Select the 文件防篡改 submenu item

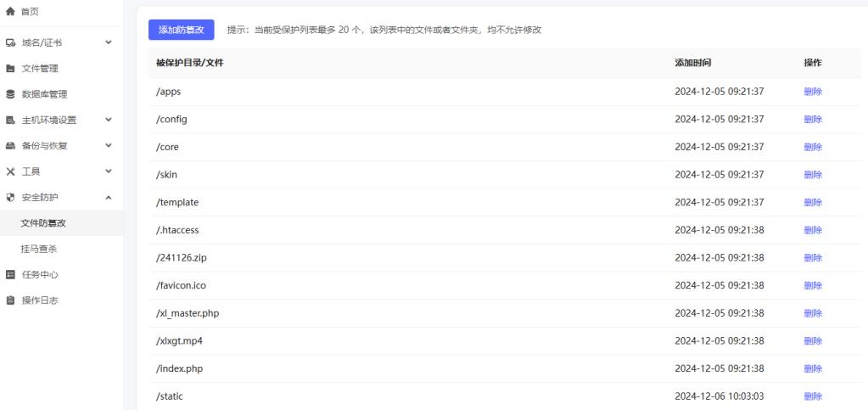pyautogui.click(x=43, y=223)
